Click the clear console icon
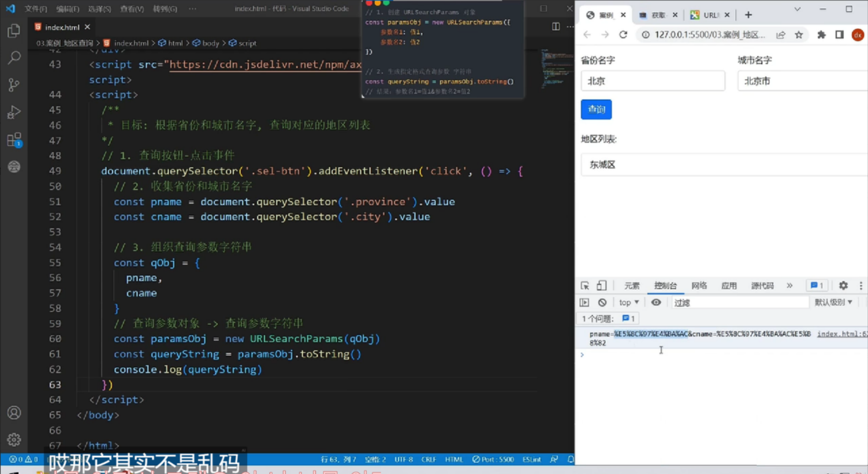This screenshot has width=868, height=474. [601, 302]
